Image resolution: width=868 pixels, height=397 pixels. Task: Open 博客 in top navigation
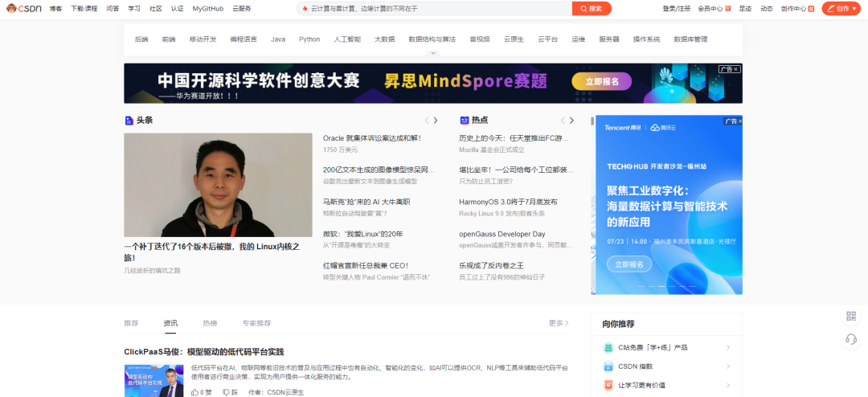point(55,8)
